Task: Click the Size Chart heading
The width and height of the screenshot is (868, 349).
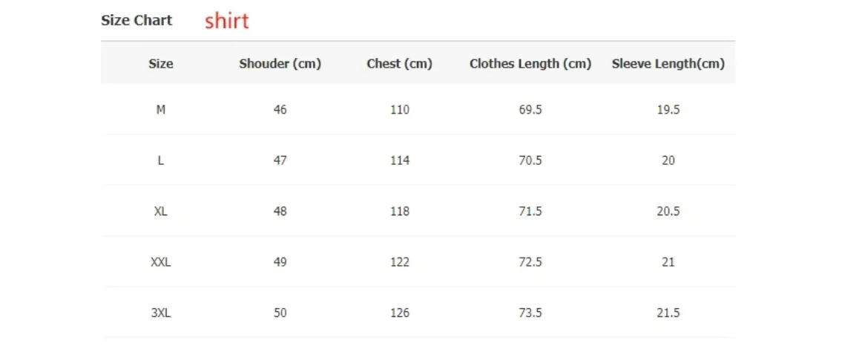Action: click(137, 21)
